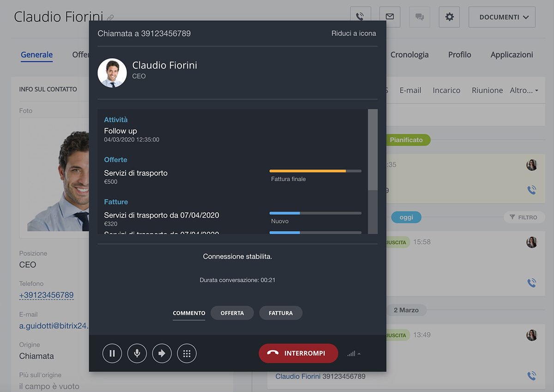The image size is (554, 392).
Task: Click 'il campo è vuoto' field
Action: (49, 386)
